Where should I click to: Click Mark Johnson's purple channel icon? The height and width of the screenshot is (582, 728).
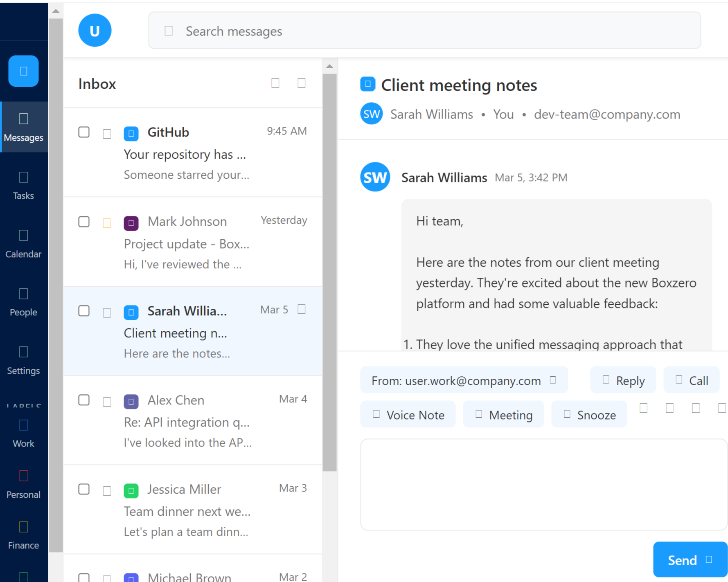131,223
